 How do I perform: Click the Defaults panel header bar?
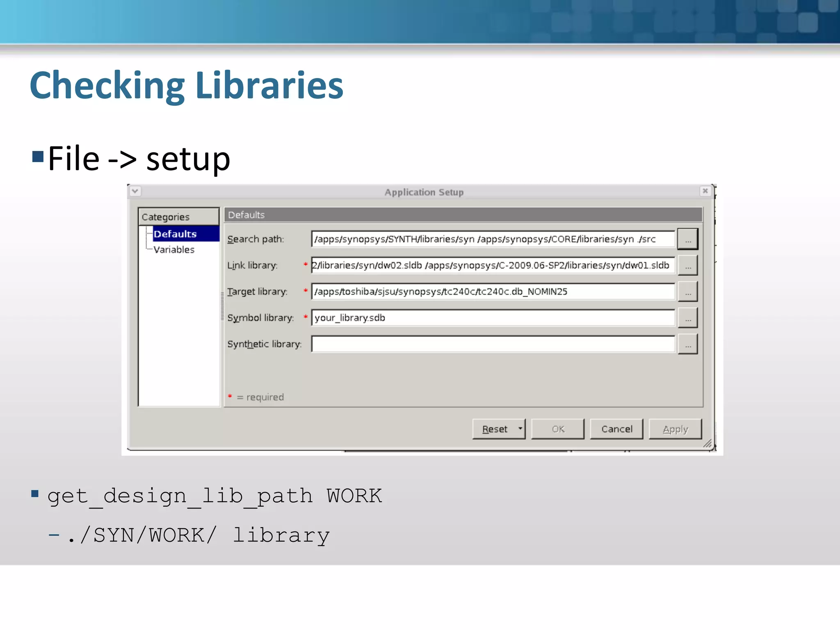(463, 215)
